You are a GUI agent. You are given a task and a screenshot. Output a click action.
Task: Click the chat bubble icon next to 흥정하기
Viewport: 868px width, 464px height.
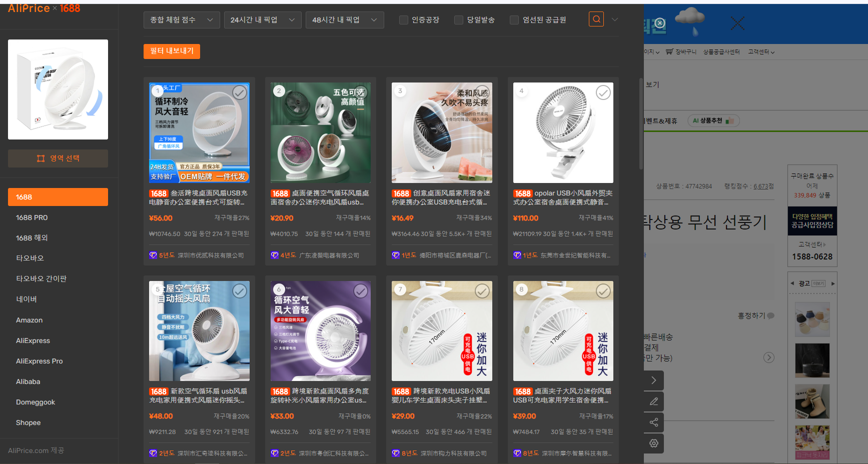pyautogui.click(x=771, y=315)
